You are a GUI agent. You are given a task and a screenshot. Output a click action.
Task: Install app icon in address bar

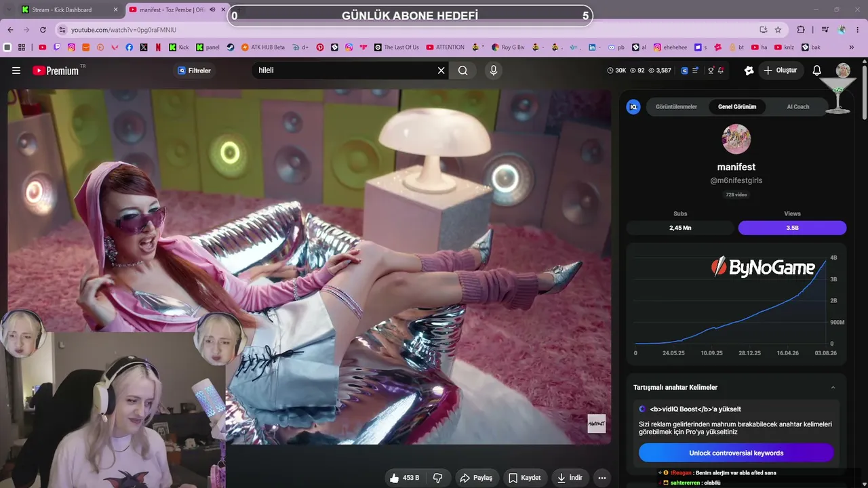pyautogui.click(x=764, y=30)
